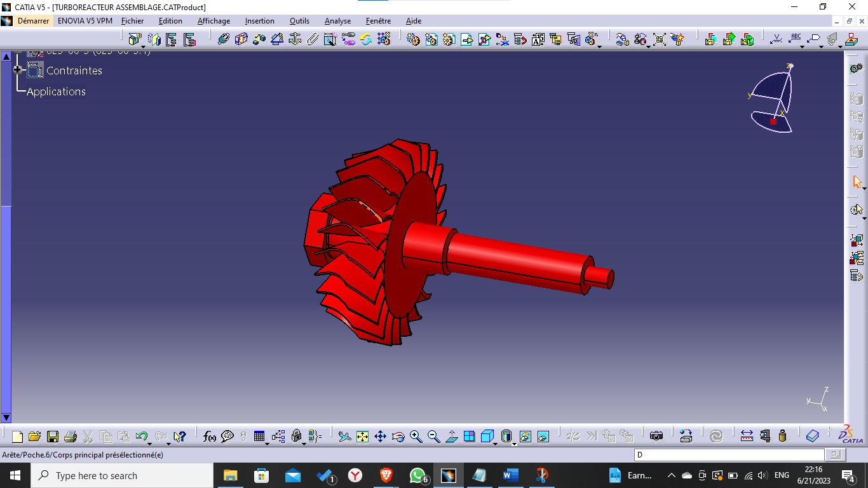868x488 pixels.
Task: Open File Explorer from the taskbar
Action: coord(230,475)
